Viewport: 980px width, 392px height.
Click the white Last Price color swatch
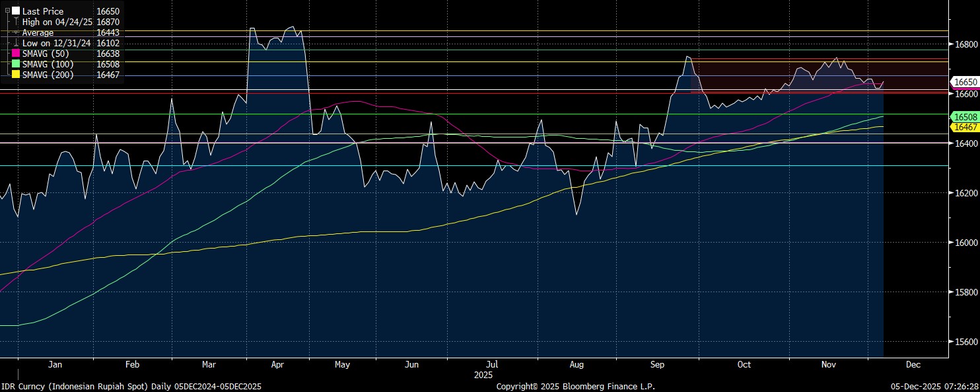coord(16,11)
